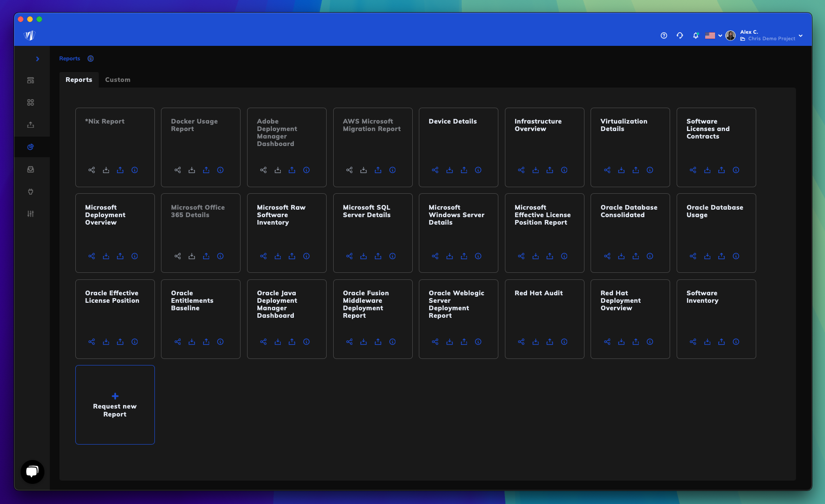Export the Oracle Database Usage report
This screenshot has height=504, width=825.
(722, 256)
